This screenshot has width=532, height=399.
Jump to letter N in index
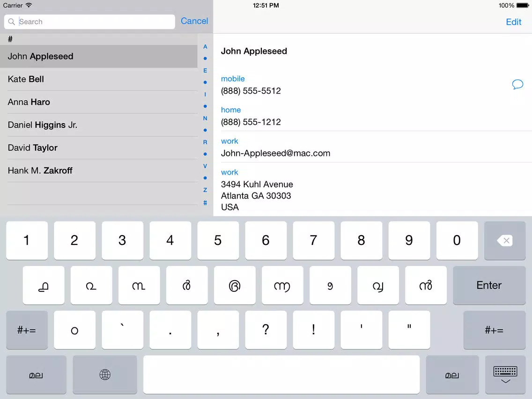[205, 118]
